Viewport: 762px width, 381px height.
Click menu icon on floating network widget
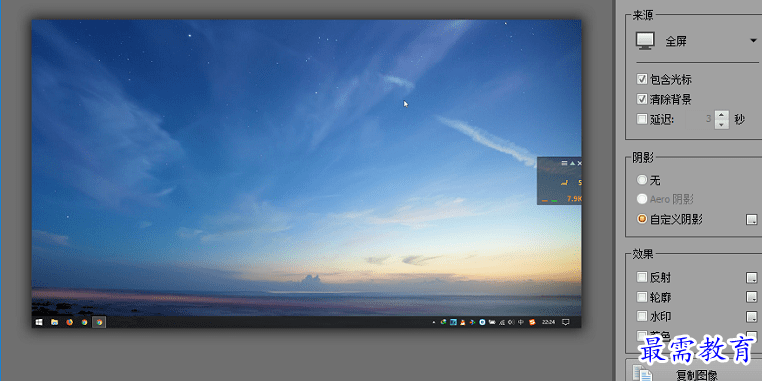tap(564, 163)
